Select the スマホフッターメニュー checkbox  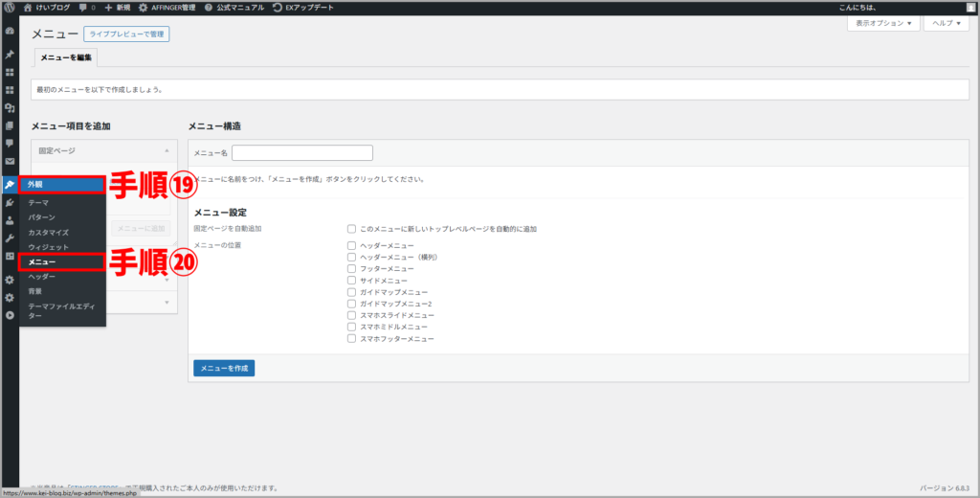tap(352, 338)
